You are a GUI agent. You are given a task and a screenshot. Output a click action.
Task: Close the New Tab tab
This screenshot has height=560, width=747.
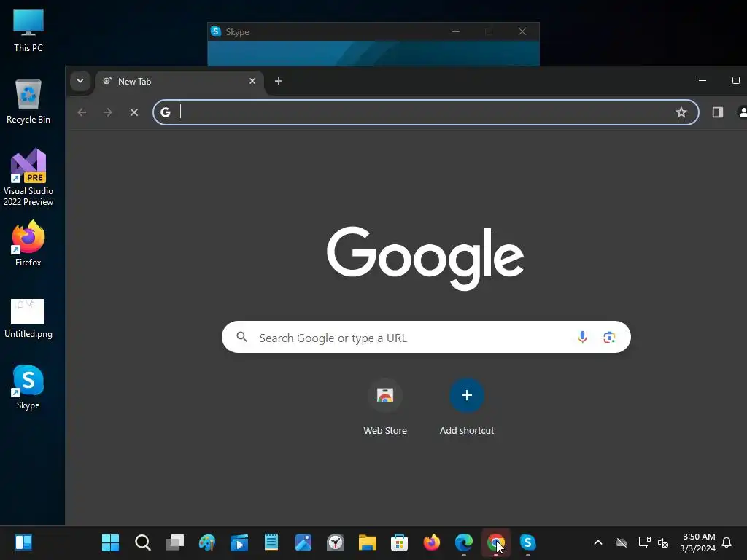tap(252, 81)
